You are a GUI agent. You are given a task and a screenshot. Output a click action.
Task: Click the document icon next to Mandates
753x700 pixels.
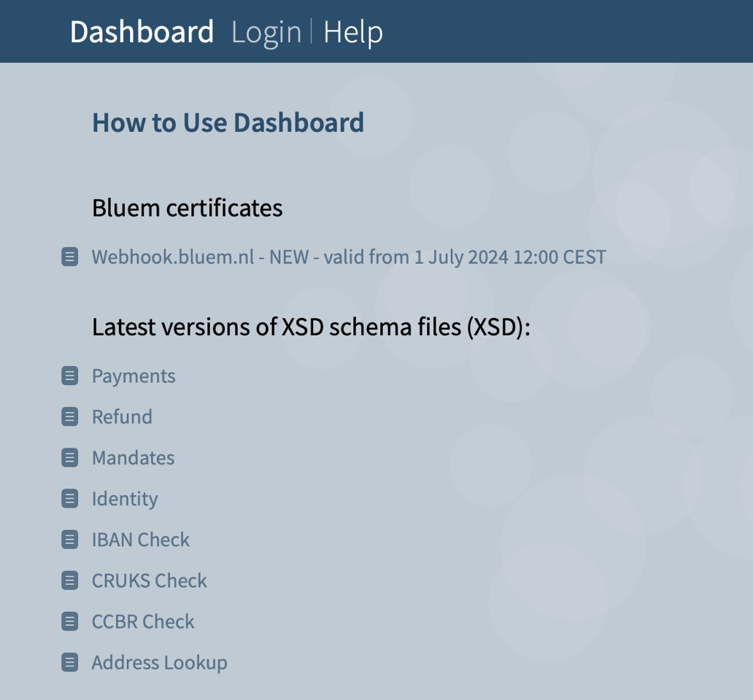(x=69, y=458)
